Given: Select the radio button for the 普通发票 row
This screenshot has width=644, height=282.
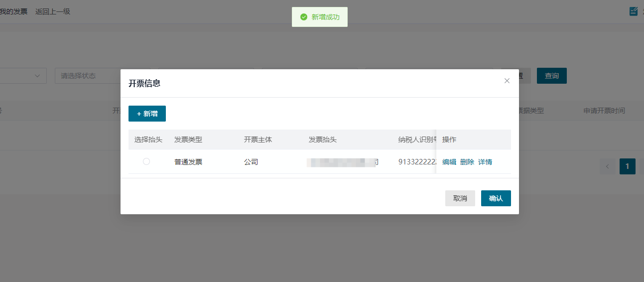Looking at the screenshot, I should tap(146, 161).
